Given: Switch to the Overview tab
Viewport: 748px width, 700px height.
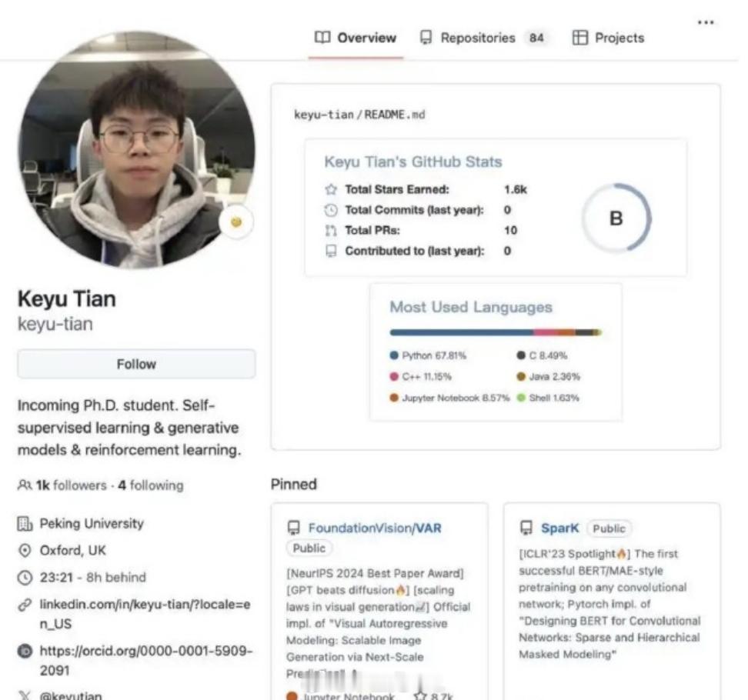Looking at the screenshot, I should 356,38.
